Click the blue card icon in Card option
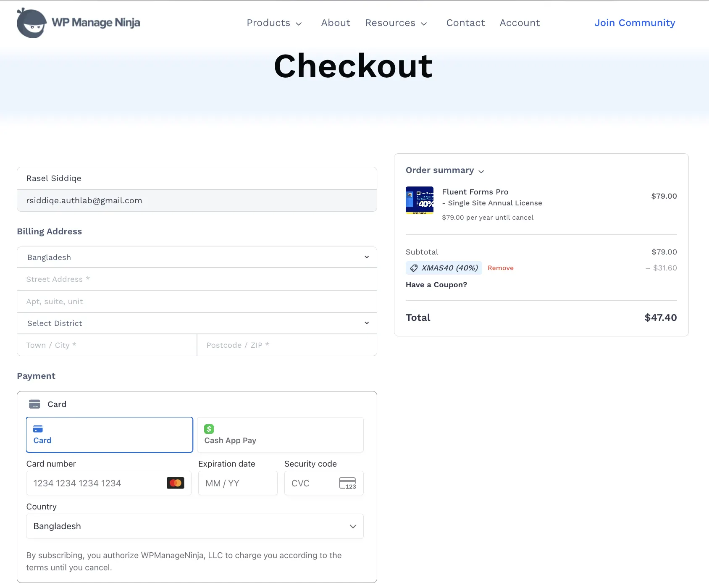The height and width of the screenshot is (588, 709). coord(38,429)
